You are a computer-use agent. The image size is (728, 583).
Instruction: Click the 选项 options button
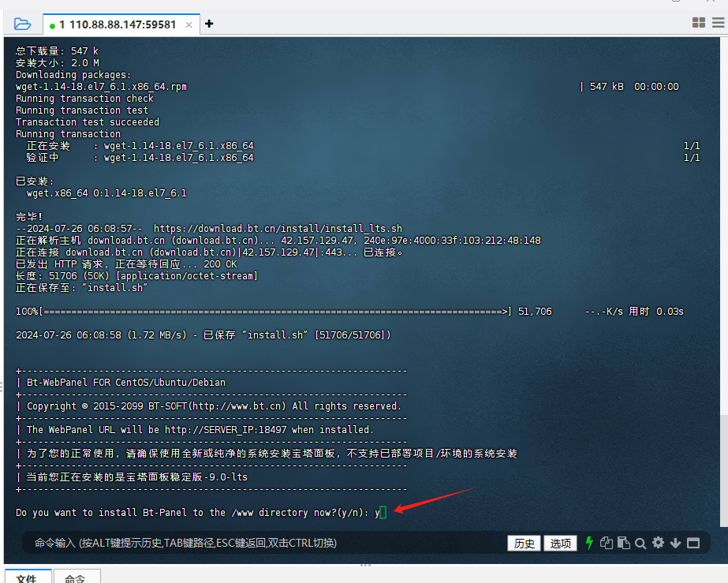tap(561, 543)
